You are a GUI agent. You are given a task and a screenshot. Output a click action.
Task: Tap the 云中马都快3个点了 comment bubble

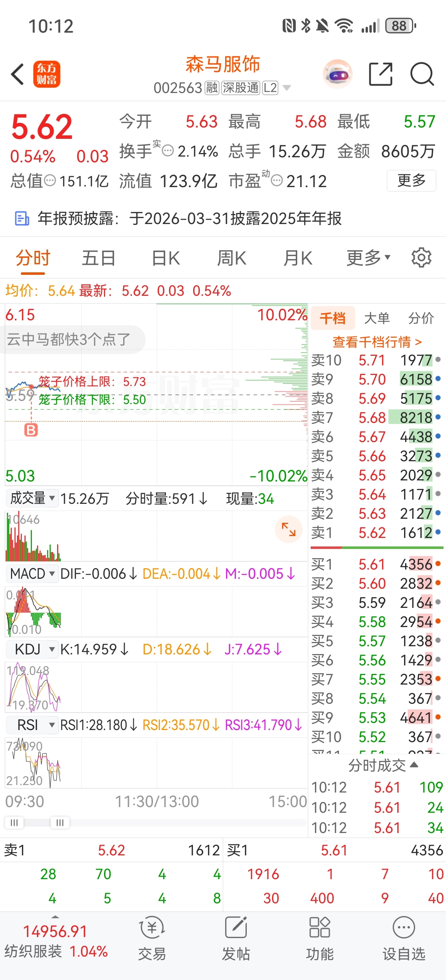72,339
